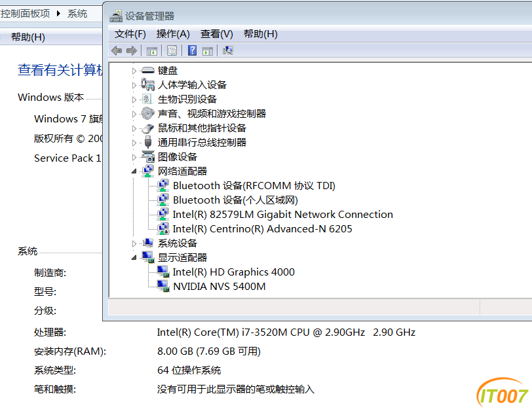Click the USB plug icon beside 通用串行总线控制器
Image resolution: width=532 pixels, height=411 pixels.
(148, 142)
